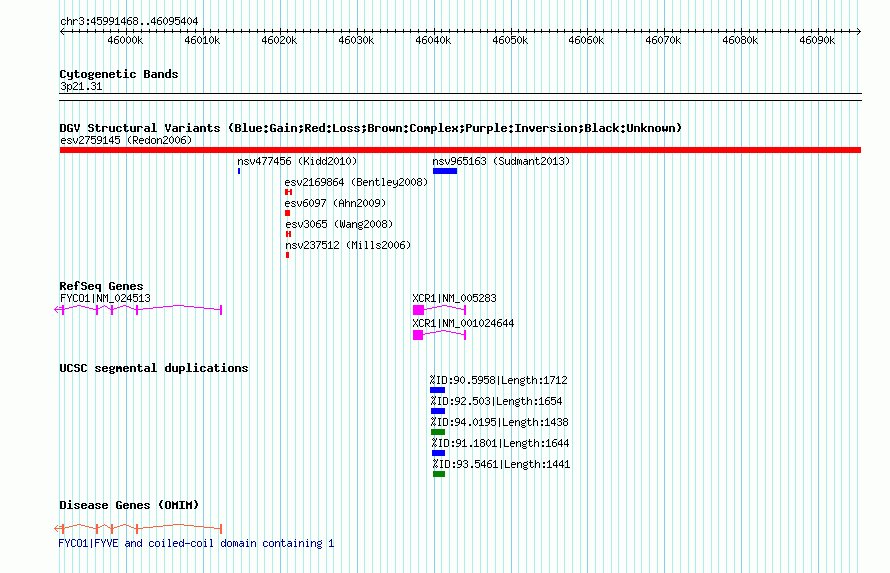Click the 46010k ruler tick label
The width and height of the screenshot is (890, 573).
click(x=202, y=40)
